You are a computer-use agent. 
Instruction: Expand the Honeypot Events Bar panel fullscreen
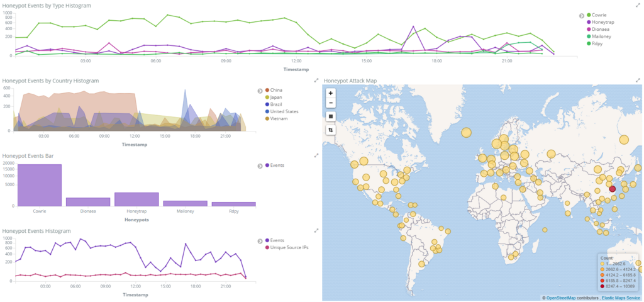tap(316, 155)
